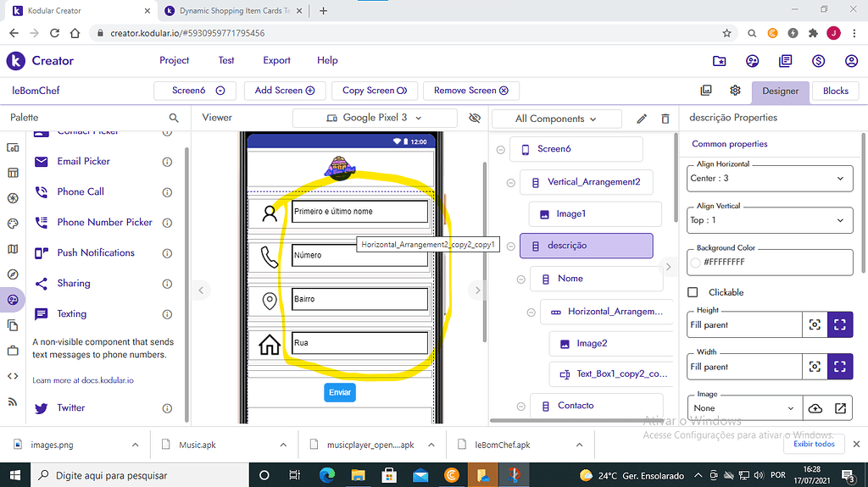Screen dimensions: 868x487
Task: Open the Help menu
Action: click(x=327, y=60)
